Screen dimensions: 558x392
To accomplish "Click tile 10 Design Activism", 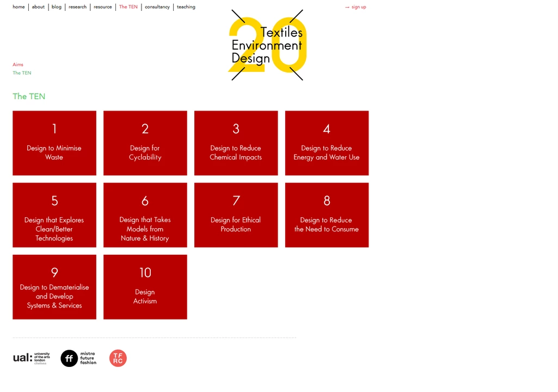I will (145, 287).
